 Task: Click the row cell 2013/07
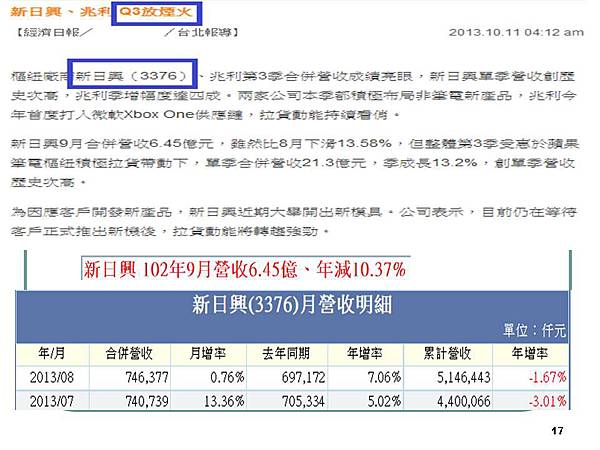point(52,401)
